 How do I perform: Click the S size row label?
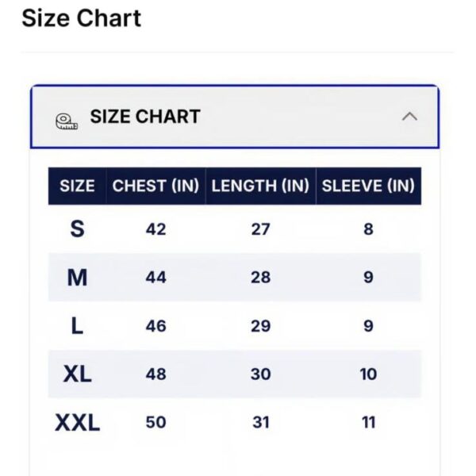(77, 228)
